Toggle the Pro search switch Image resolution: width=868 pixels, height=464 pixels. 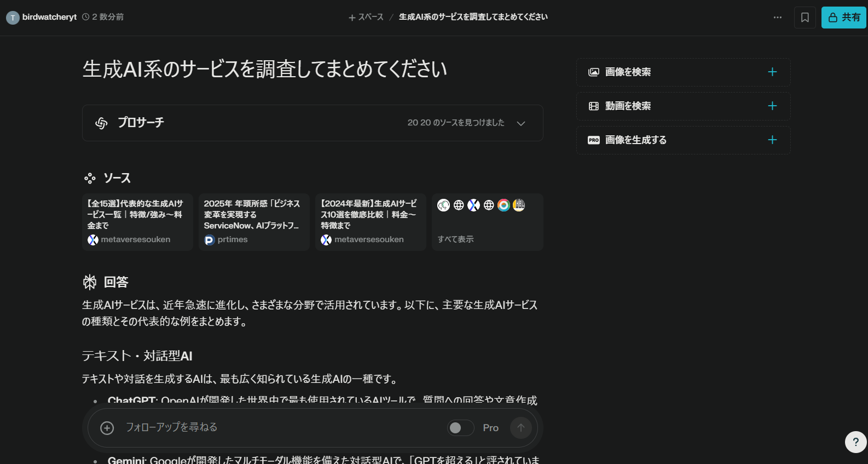click(x=461, y=428)
